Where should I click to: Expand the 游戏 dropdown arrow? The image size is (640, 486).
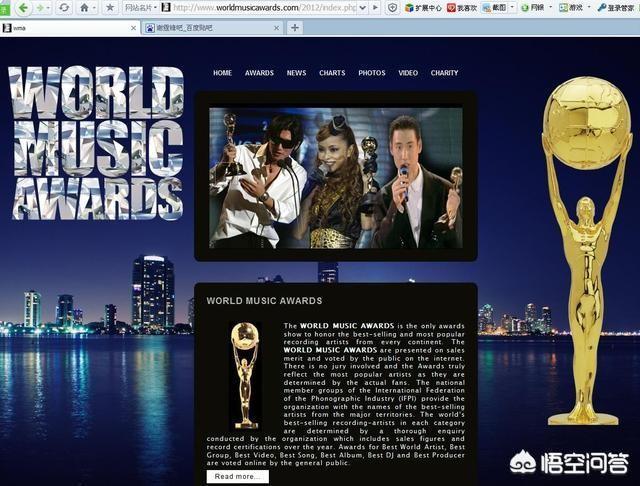click(x=589, y=7)
